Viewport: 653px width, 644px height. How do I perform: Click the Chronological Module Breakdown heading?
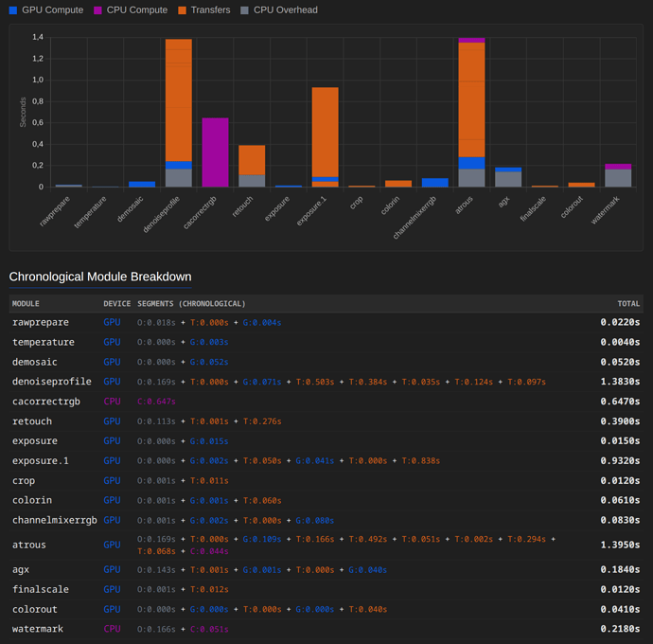100,277
